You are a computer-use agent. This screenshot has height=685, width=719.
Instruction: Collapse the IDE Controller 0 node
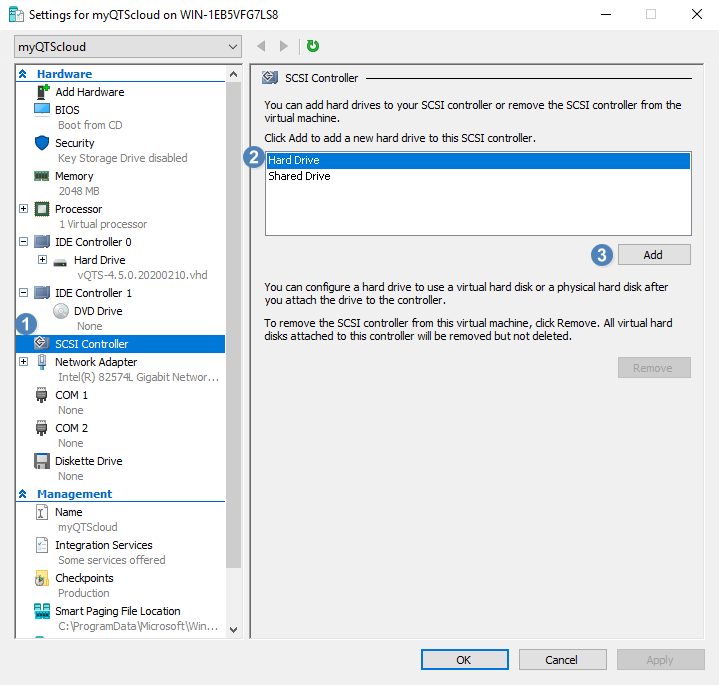[x=23, y=242]
